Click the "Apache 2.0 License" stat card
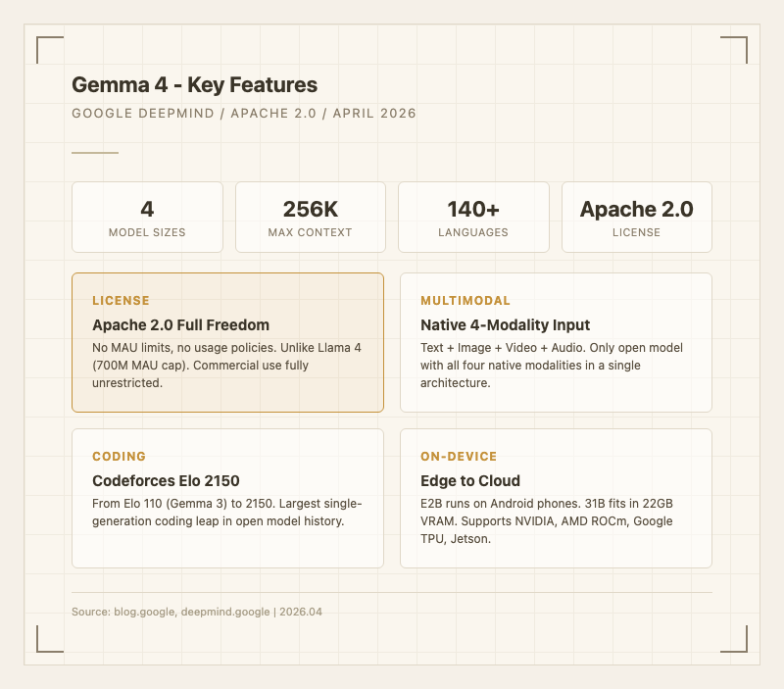784x689 pixels. [x=636, y=218]
